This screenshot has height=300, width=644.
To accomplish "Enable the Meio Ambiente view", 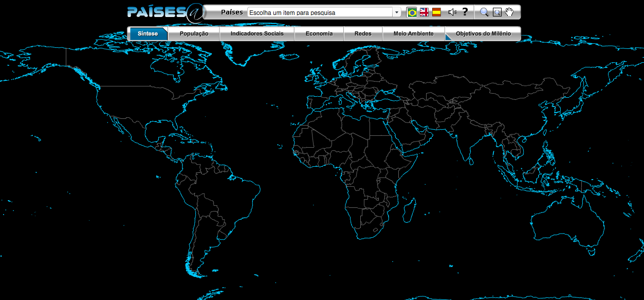I will tap(414, 33).
